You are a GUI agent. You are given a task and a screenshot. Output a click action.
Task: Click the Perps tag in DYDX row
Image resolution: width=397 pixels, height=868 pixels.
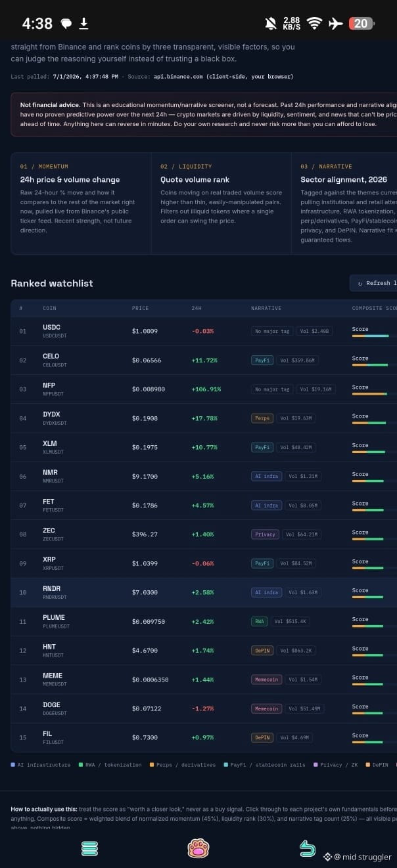262,418
